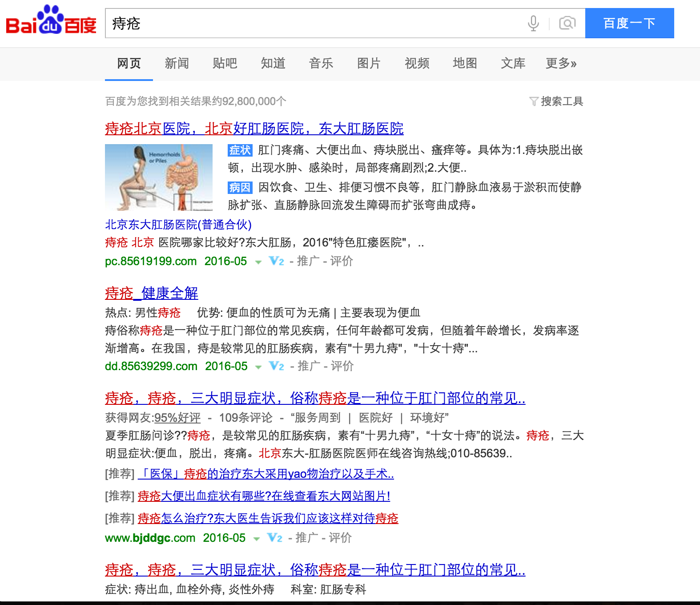Switch to the 新闻 tab
Viewport: 700px width, 605px height.
pyautogui.click(x=177, y=63)
